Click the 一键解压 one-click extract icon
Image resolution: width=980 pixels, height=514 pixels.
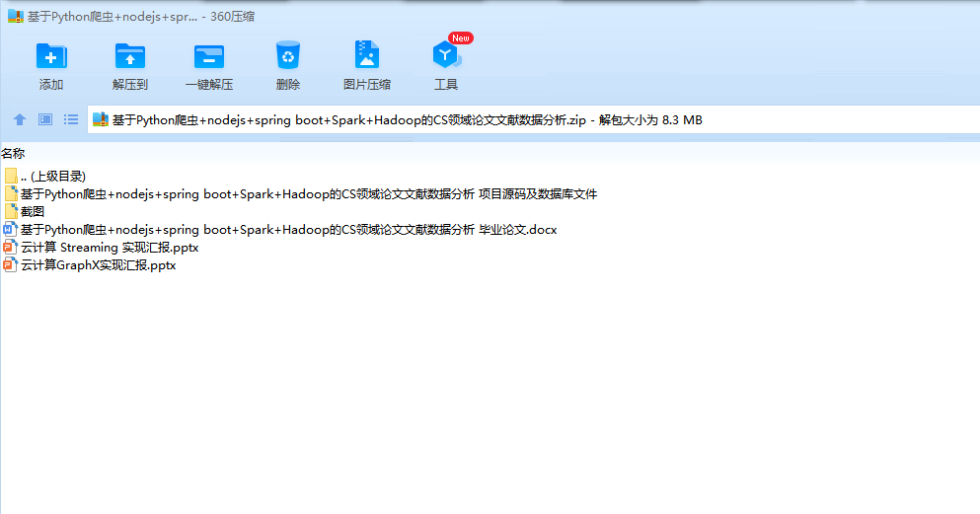pyautogui.click(x=209, y=57)
